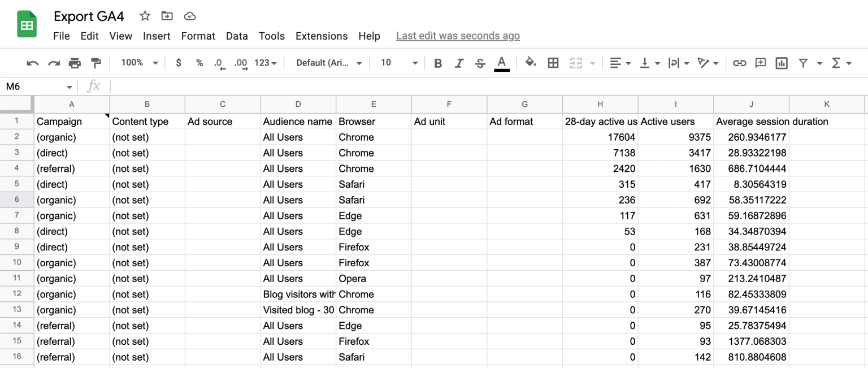Image resolution: width=868 pixels, height=368 pixels.
Task: Click the Fill color icon
Action: (x=531, y=63)
